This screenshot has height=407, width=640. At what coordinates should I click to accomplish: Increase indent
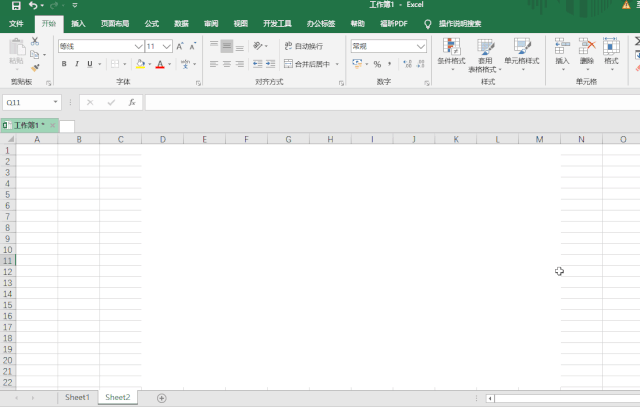pos(270,64)
